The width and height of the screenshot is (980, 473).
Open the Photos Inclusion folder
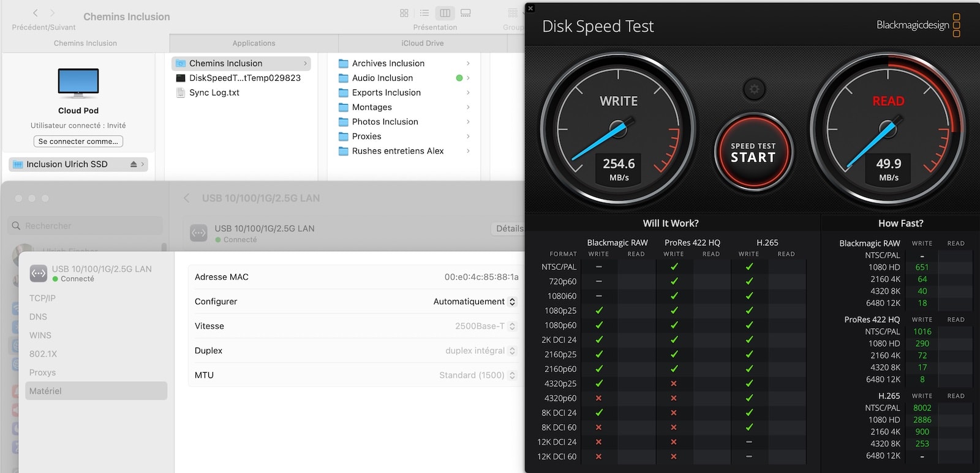coord(379,122)
